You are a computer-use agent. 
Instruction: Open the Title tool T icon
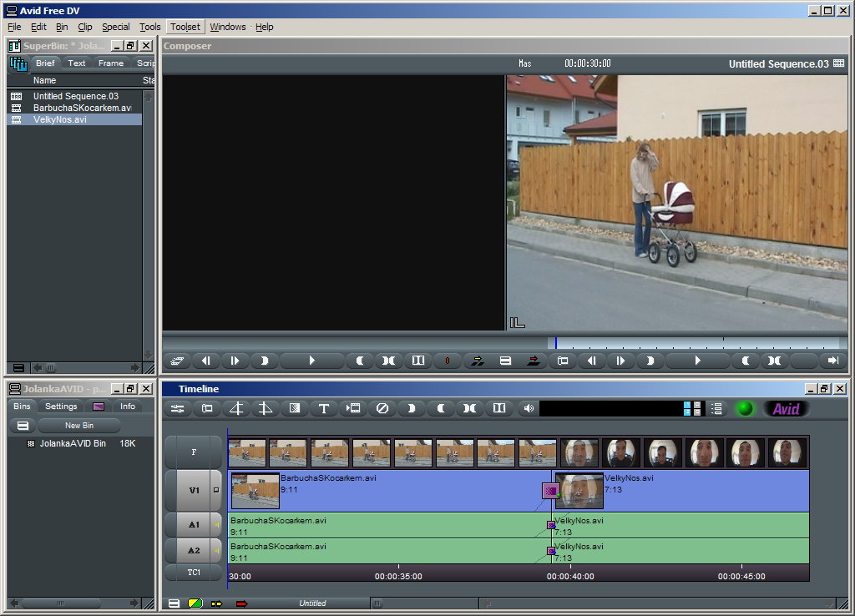(x=323, y=408)
